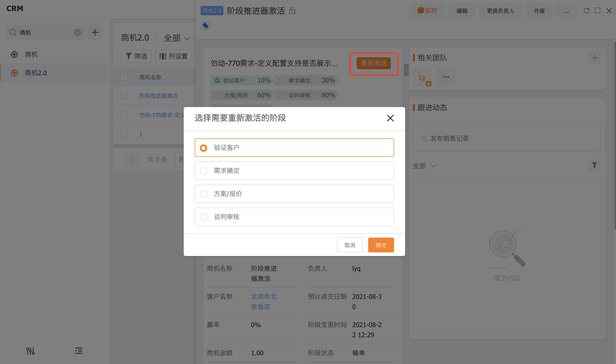The height and width of the screenshot is (364, 616).
Task: Click the Ly team member avatar
Action: (422, 77)
